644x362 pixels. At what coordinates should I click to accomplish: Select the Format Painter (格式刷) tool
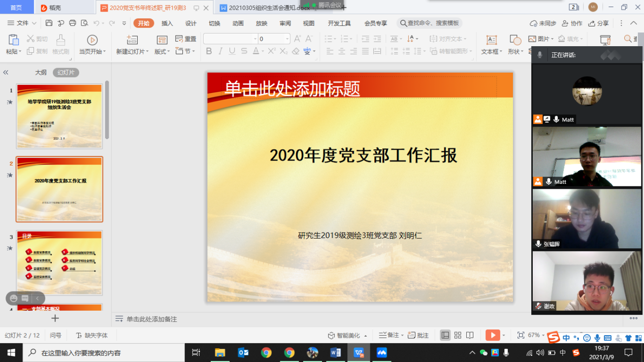(x=60, y=44)
